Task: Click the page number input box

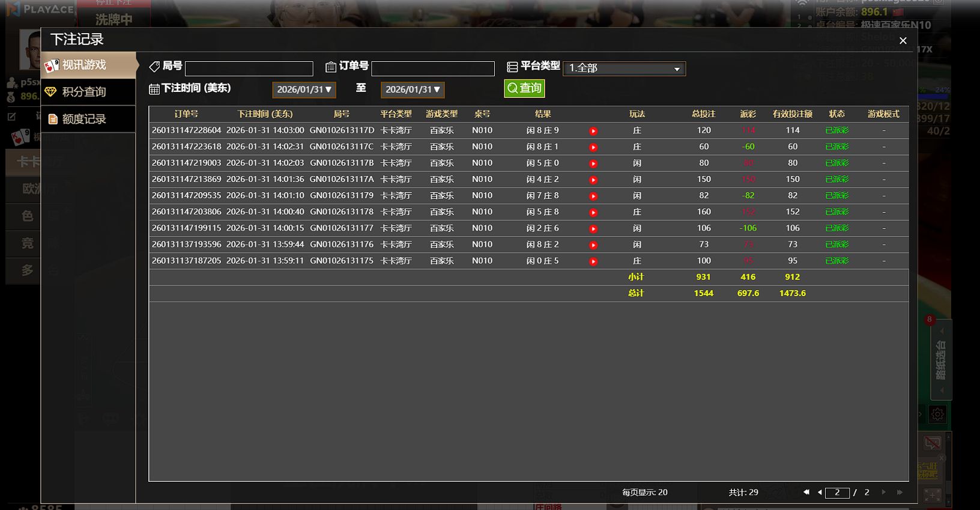Action: 837,493
